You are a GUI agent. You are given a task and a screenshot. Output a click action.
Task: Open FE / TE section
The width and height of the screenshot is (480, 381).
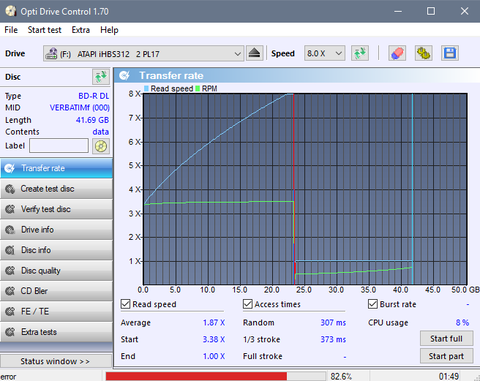(56, 312)
